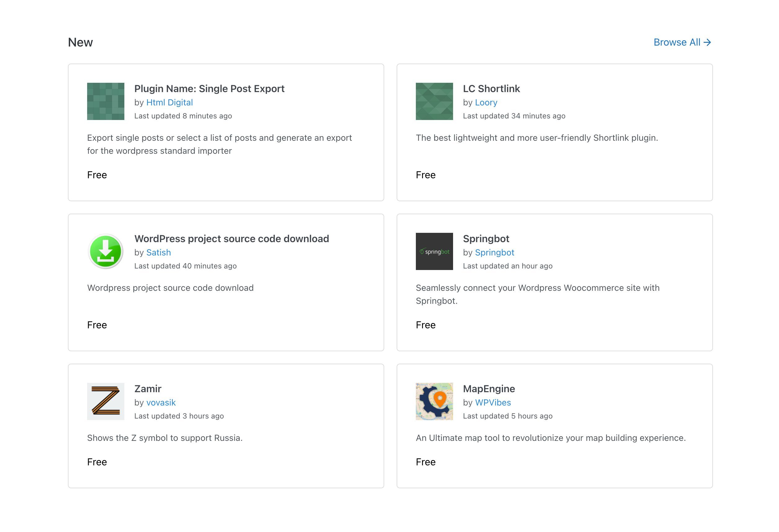Click the 'An Ultimate map tool' description
This screenshot has width=779, height=532.
[551, 438]
